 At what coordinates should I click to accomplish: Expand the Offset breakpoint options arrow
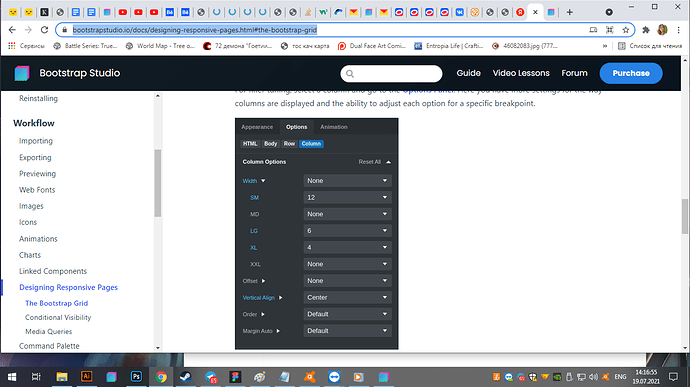coord(264,281)
